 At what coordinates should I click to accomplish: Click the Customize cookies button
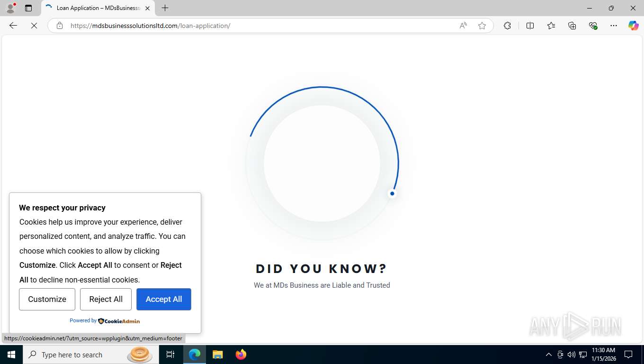point(47,299)
